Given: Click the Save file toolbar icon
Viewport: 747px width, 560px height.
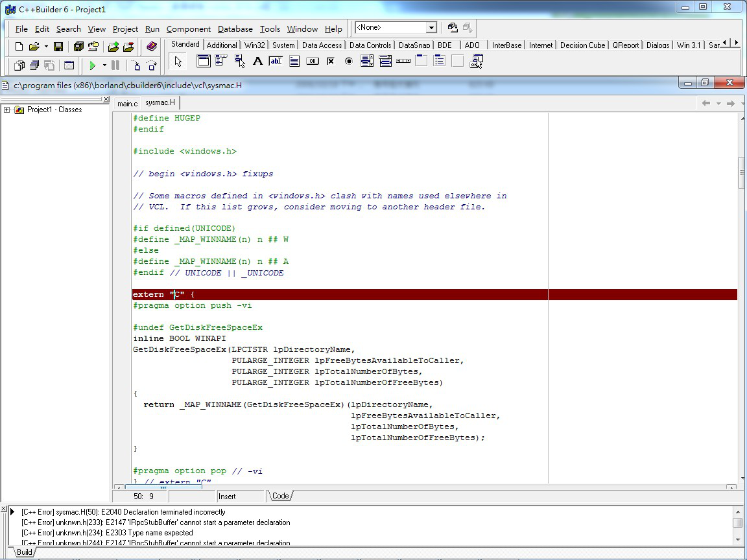Looking at the screenshot, I should coord(58,47).
